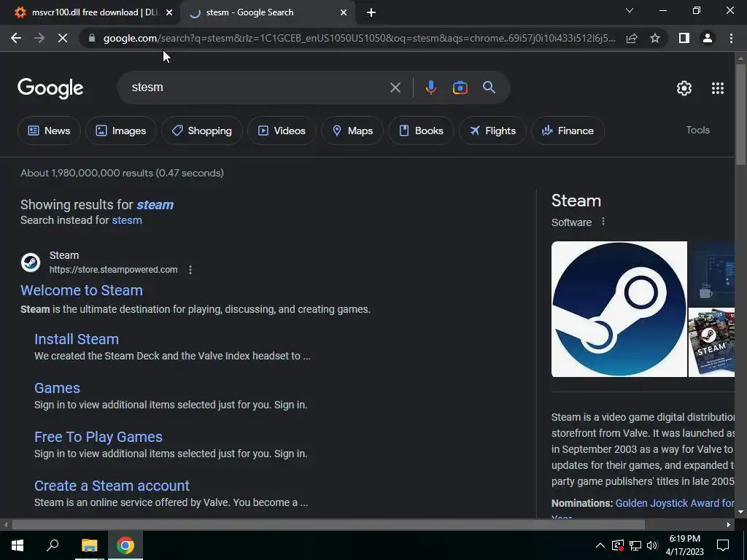The image size is (747, 560).
Task: Filter results by Flights
Action: pos(492,131)
